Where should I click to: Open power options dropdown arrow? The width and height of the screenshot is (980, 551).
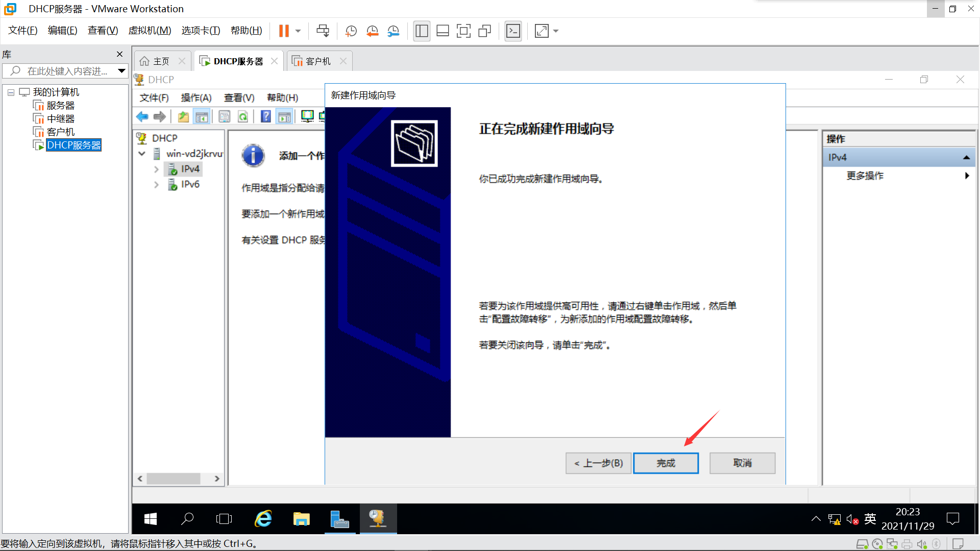(298, 31)
